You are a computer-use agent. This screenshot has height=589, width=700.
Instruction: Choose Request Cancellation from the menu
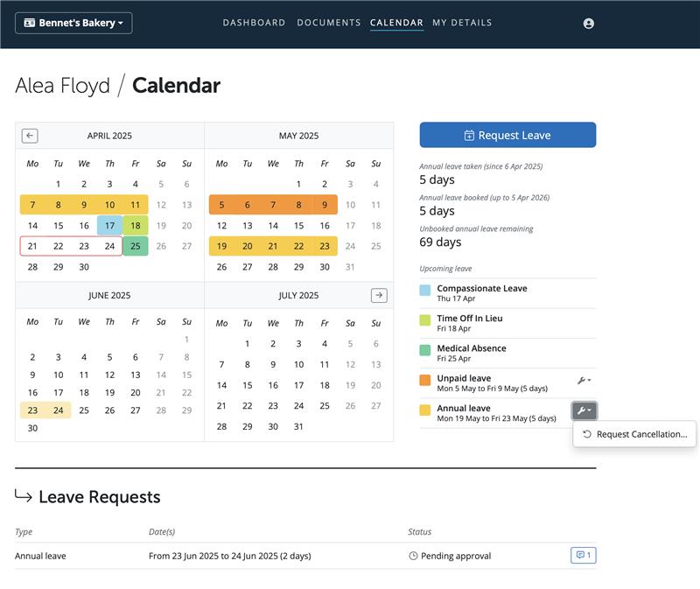pos(635,434)
